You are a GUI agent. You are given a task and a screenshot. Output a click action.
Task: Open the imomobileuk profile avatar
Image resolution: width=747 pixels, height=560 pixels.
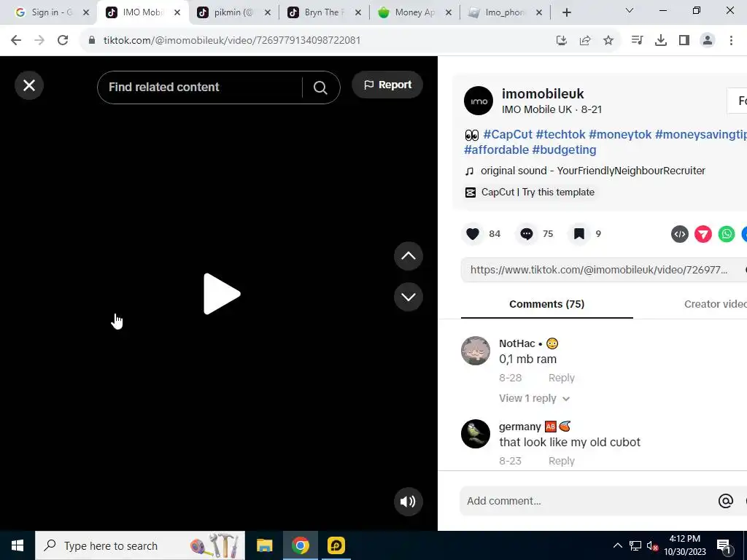pyautogui.click(x=479, y=101)
